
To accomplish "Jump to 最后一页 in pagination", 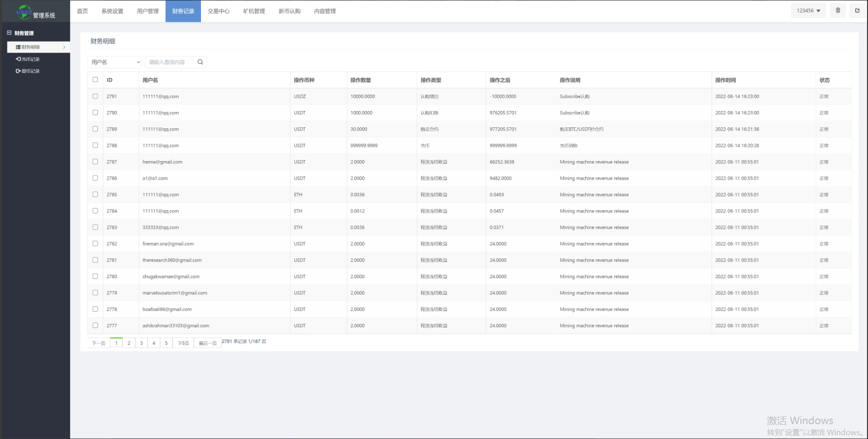I will pos(207,343).
